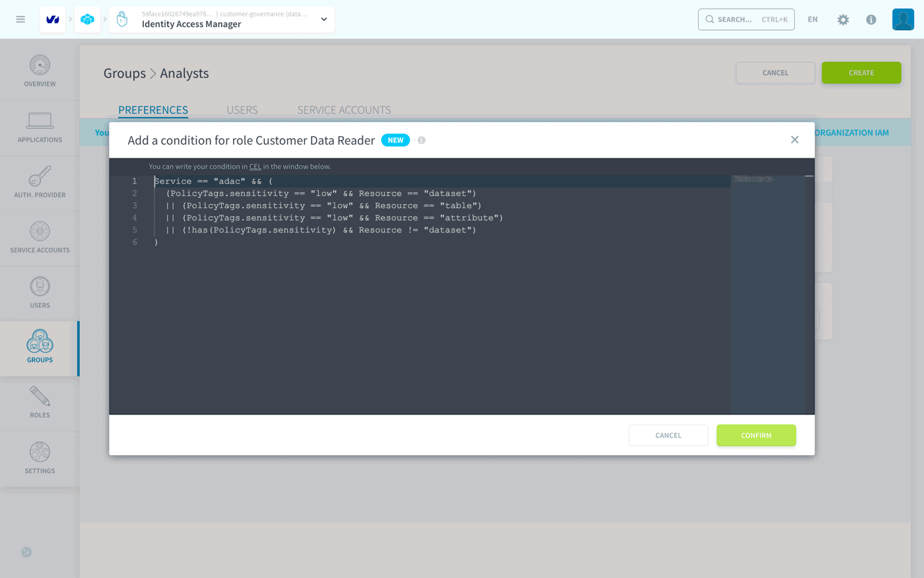Screen dimensions: 924x578
Task: Open Service Accounts in sidebar
Action: pyautogui.click(x=40, y=238)
